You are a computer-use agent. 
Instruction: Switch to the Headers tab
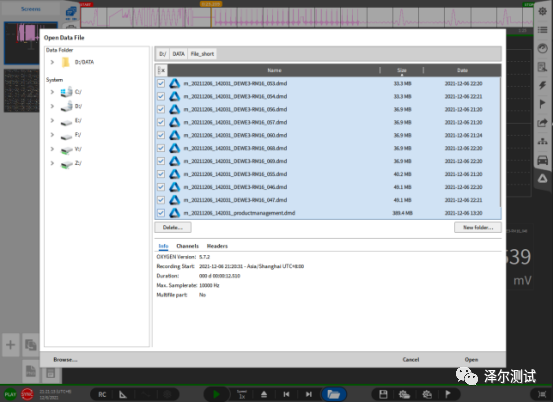point(217,246)
